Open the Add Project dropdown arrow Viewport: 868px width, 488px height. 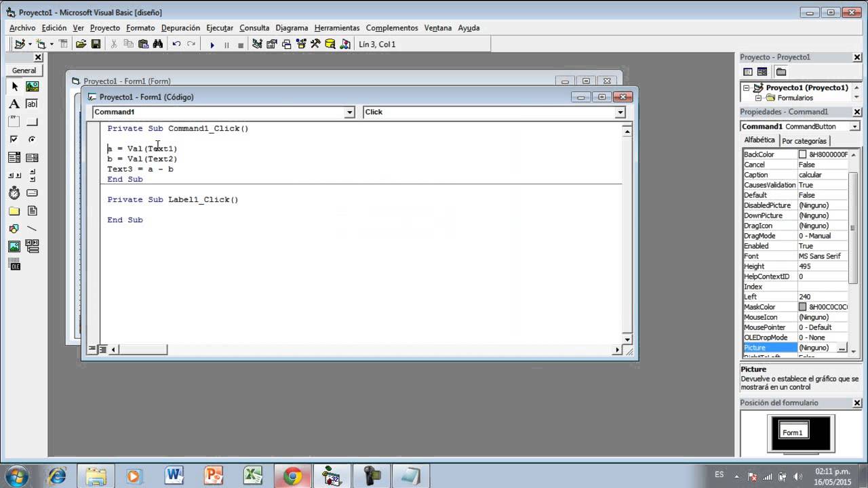(30, 45)
